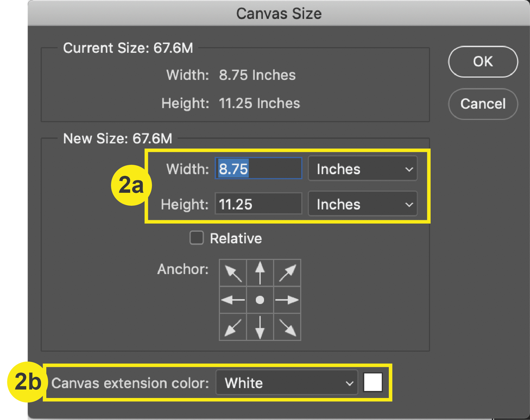Click 'Canvas extension color:' label
The height and width of the screenshot is (420, 530).
coord(130,383)
